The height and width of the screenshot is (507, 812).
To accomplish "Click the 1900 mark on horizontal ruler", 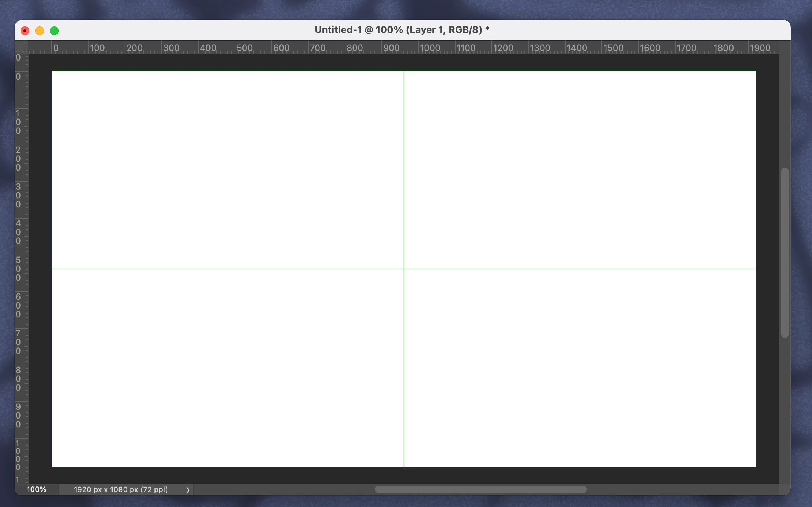I will click(760, 48).
